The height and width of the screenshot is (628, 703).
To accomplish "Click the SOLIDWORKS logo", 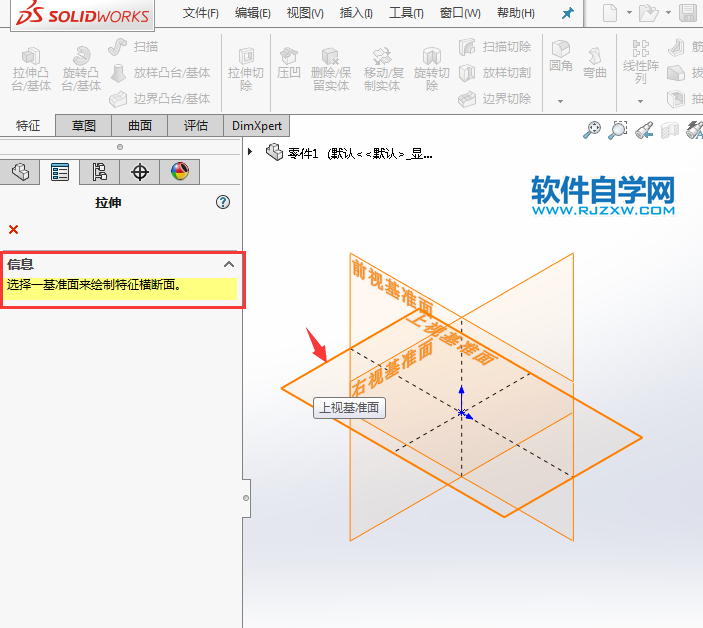I will click(82, 14).
